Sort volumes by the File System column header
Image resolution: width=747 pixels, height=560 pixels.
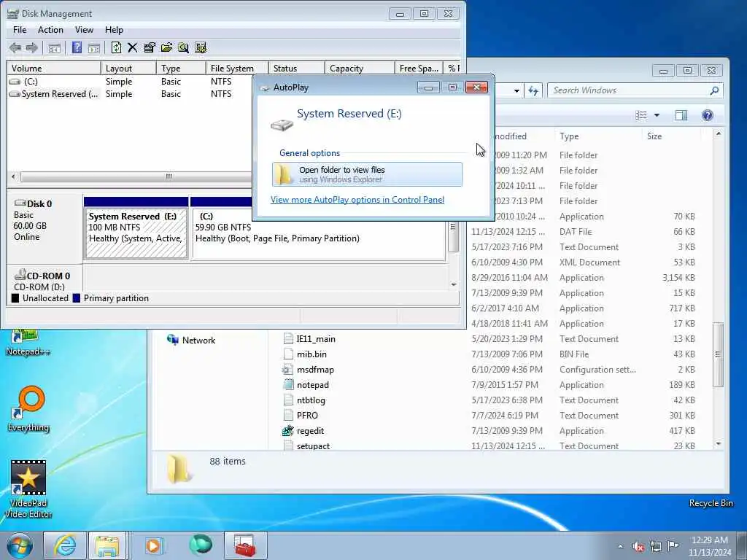point(237,68)
